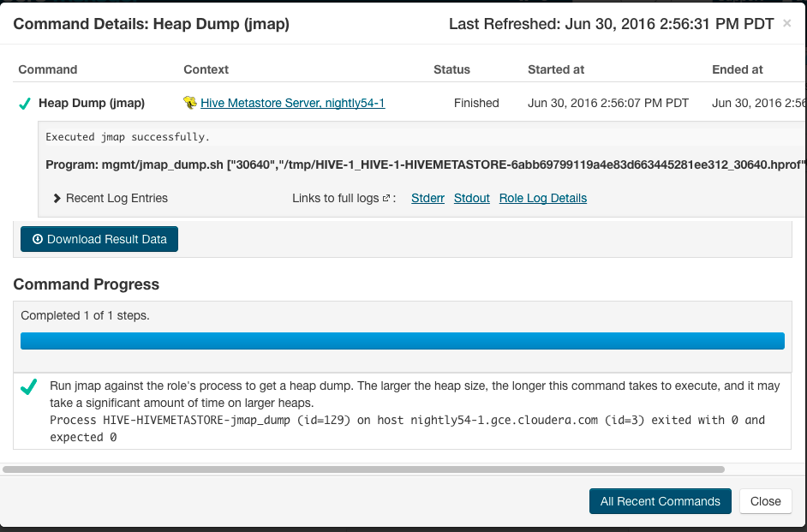Click the Hive Metastore Server bee icon
The image size is (807, 532).
pos(190,103)
